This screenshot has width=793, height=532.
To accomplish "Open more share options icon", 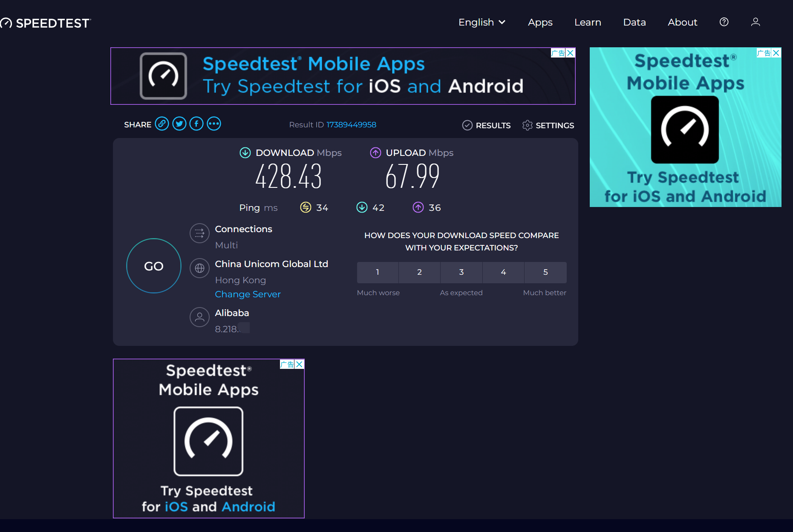I will coord(214,124).
